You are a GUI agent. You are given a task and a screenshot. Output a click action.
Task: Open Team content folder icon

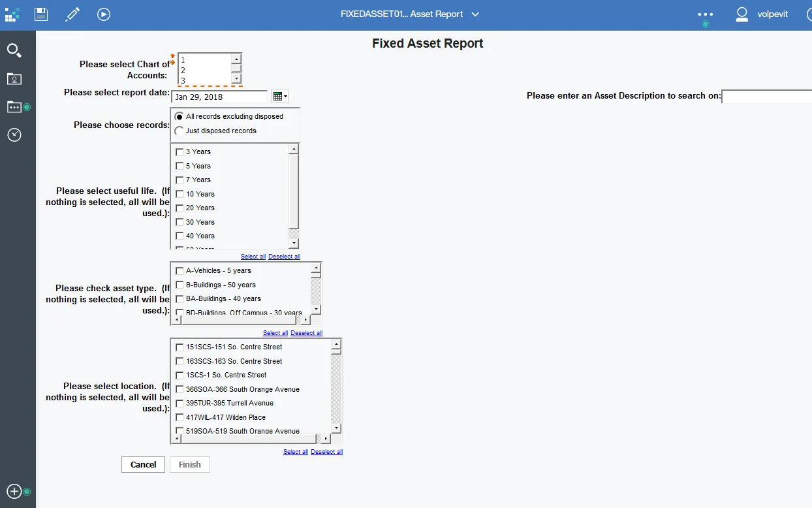14,107
